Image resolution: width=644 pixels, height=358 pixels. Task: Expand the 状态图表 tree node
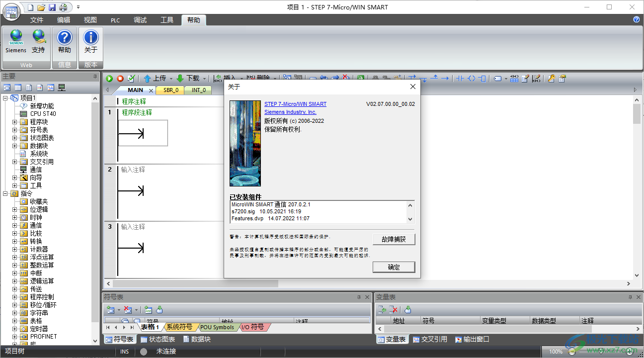point(14,138)
